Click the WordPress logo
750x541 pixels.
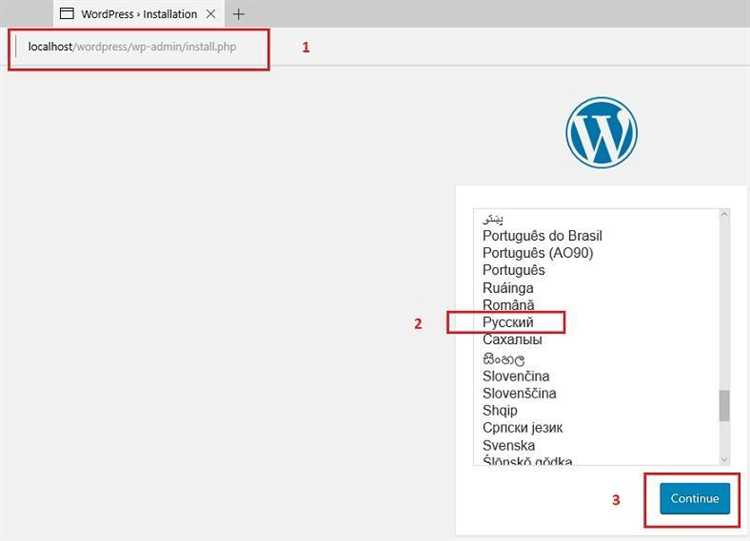click(601, 132)
